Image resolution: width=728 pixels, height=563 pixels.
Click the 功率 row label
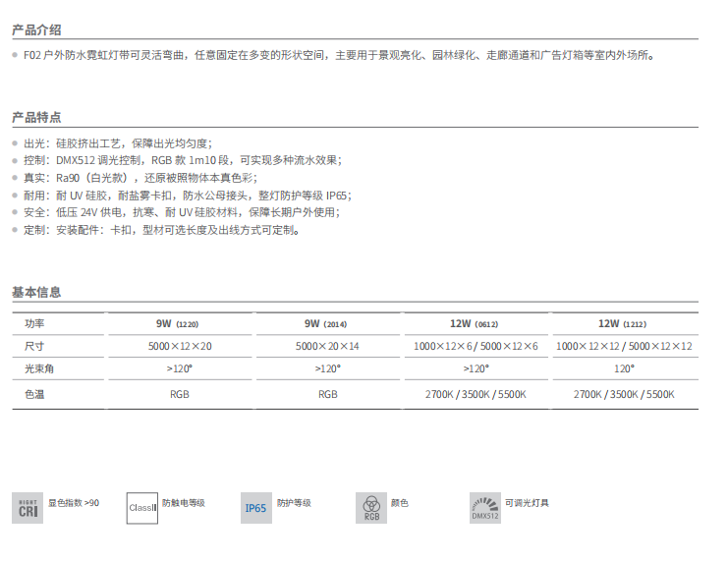coord(34,323)
